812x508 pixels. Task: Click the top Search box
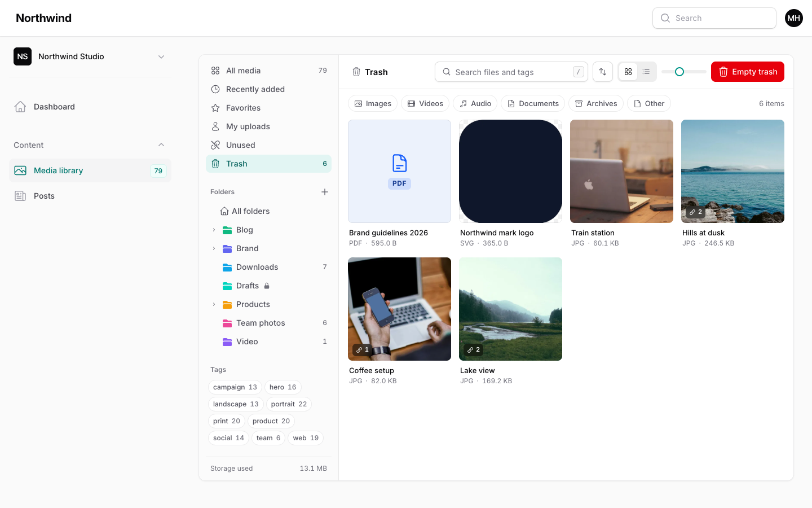(x=714, y=18)
